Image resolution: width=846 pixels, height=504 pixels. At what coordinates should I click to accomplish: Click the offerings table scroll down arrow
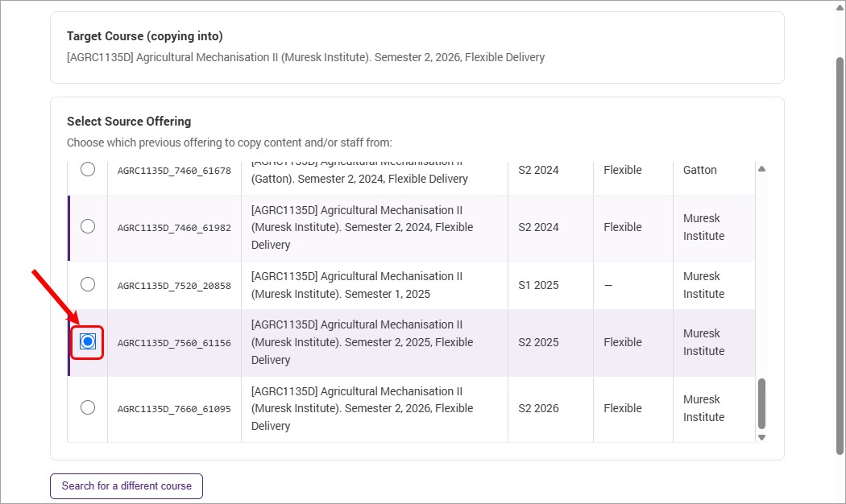click(x=761, y=438)
